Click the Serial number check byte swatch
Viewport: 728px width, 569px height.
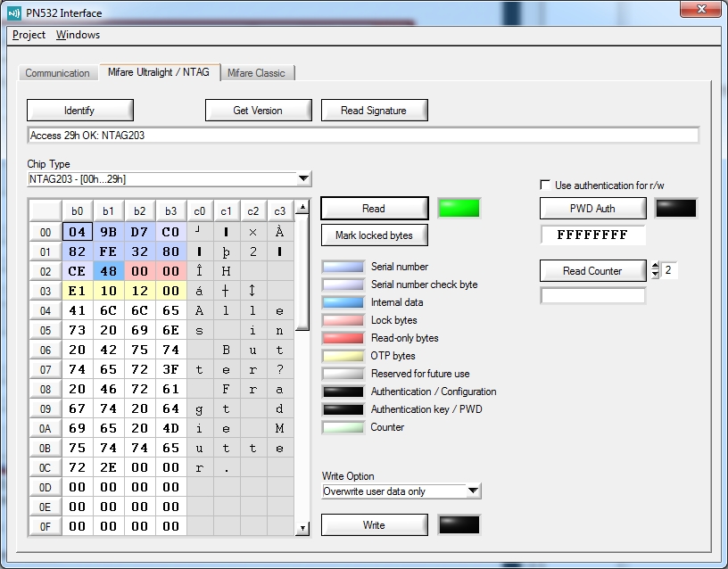point(343,284)
